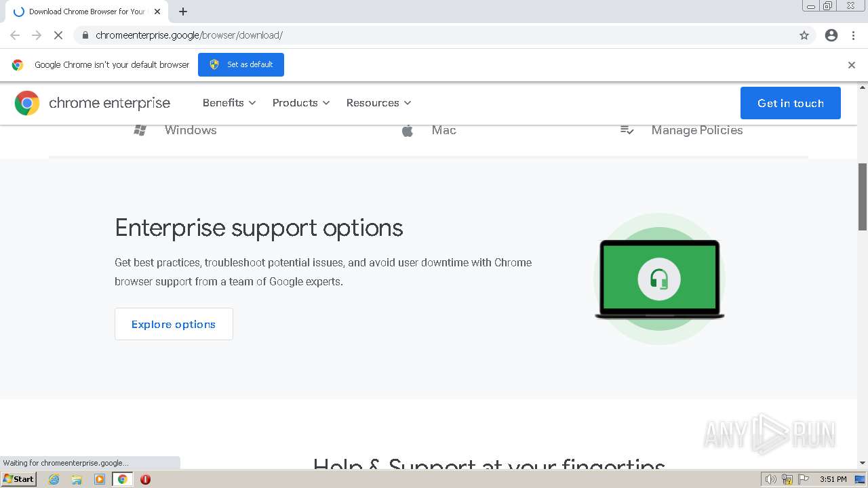Viewport: 868px width, 488px height.
Task: Click the Enterprise support options heading
Action: (259, 228)
